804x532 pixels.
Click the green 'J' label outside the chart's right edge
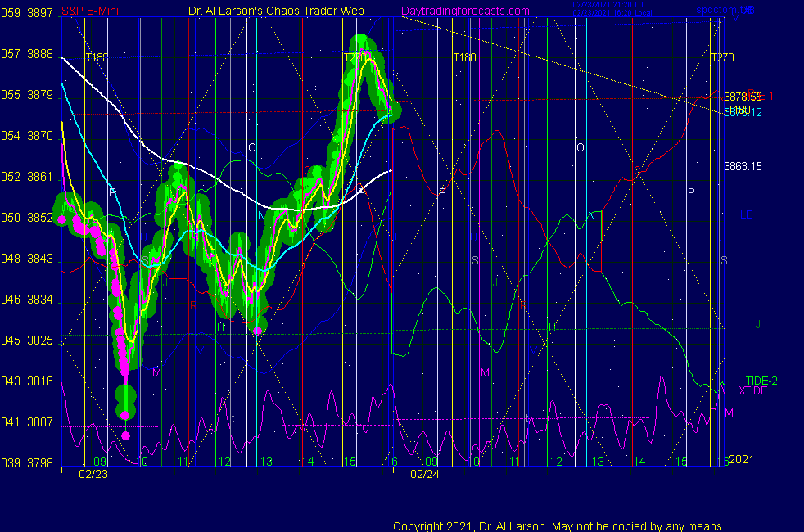(757, 324)
